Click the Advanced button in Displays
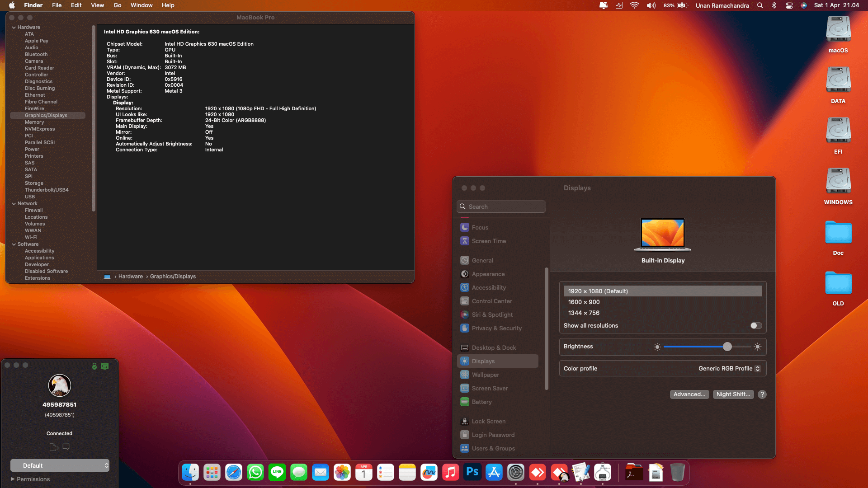This screenshot has height=488, width=868. [689, 394]
